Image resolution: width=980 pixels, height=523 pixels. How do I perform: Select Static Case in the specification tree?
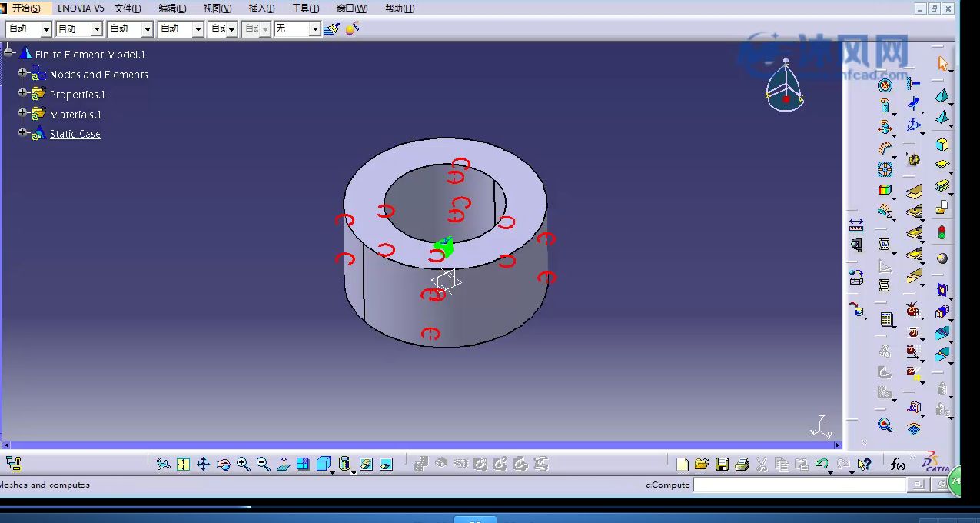coord(75,133)
